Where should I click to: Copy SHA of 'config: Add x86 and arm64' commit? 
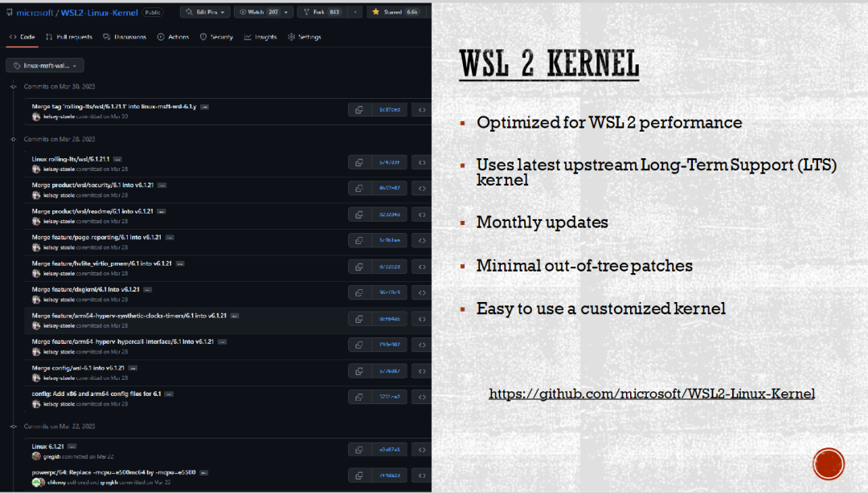tap(359, 397)
